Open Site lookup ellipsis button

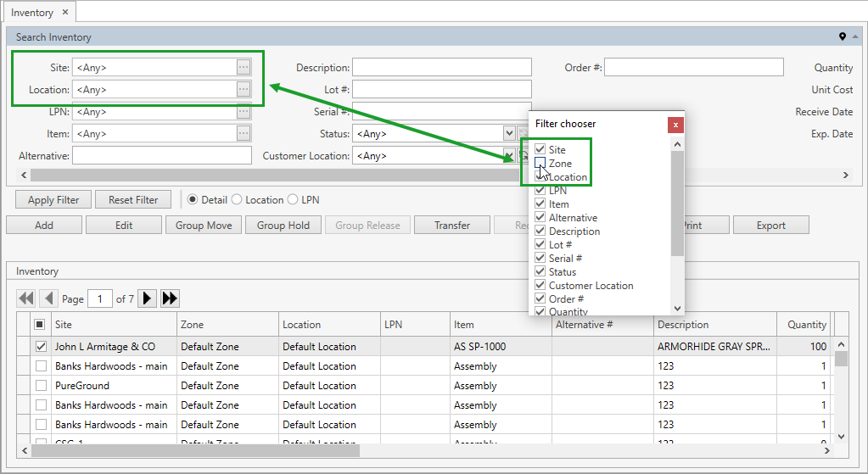(x=244, y=67)
